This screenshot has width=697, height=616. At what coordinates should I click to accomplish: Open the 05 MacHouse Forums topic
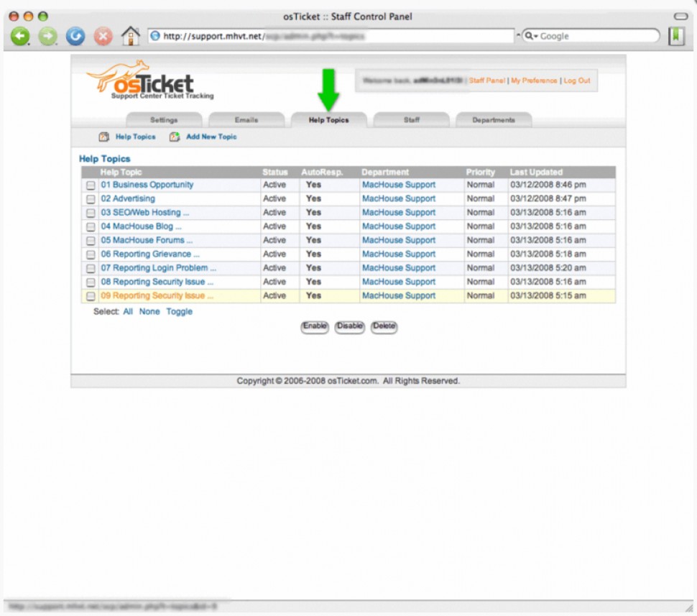[147, 240]
